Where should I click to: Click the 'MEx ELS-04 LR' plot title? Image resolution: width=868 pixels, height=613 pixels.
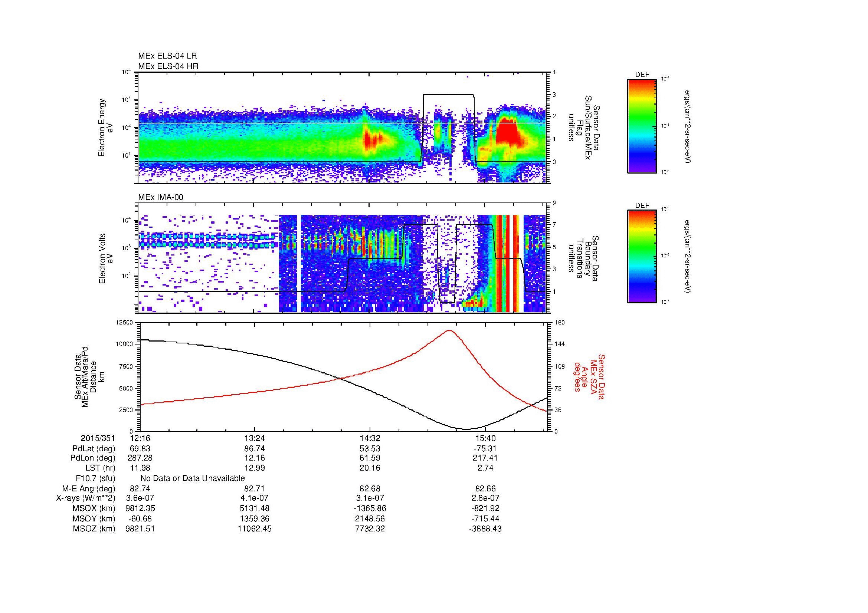[x=167, y=56]
